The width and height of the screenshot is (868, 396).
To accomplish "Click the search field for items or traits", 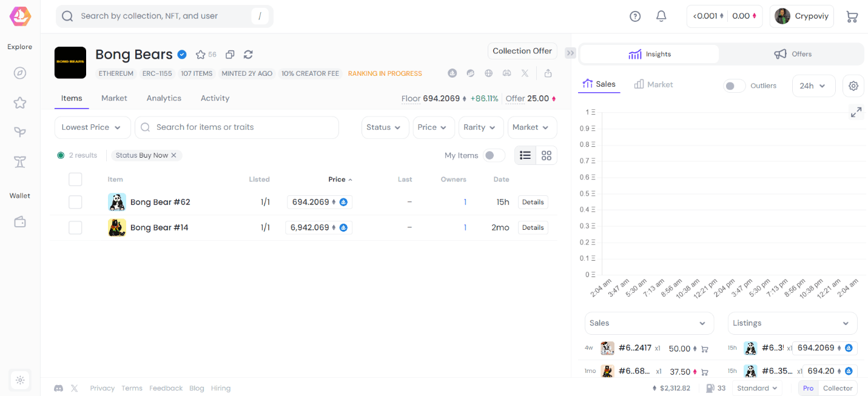I will (x=237, y=127).
